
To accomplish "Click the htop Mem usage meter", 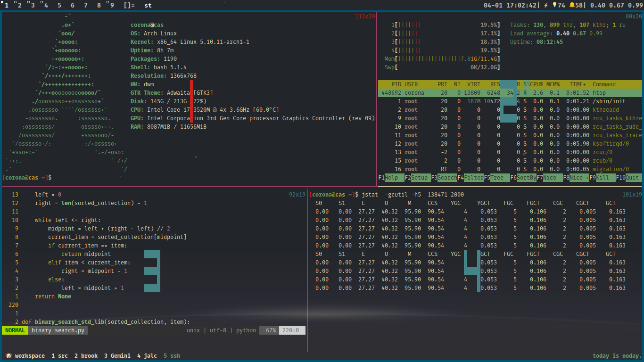I will click(x=442, y=59).
